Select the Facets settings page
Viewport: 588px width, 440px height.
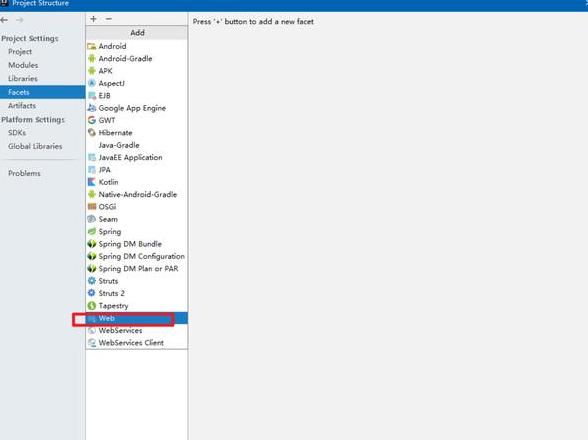pyautogui.click(x=42, y=92)
